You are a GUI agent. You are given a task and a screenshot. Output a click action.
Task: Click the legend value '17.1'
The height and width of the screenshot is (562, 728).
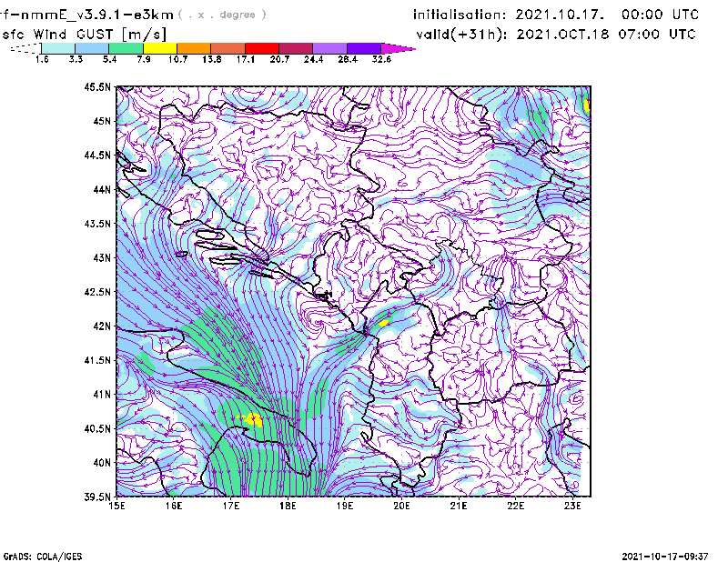[x=246, y=59]
